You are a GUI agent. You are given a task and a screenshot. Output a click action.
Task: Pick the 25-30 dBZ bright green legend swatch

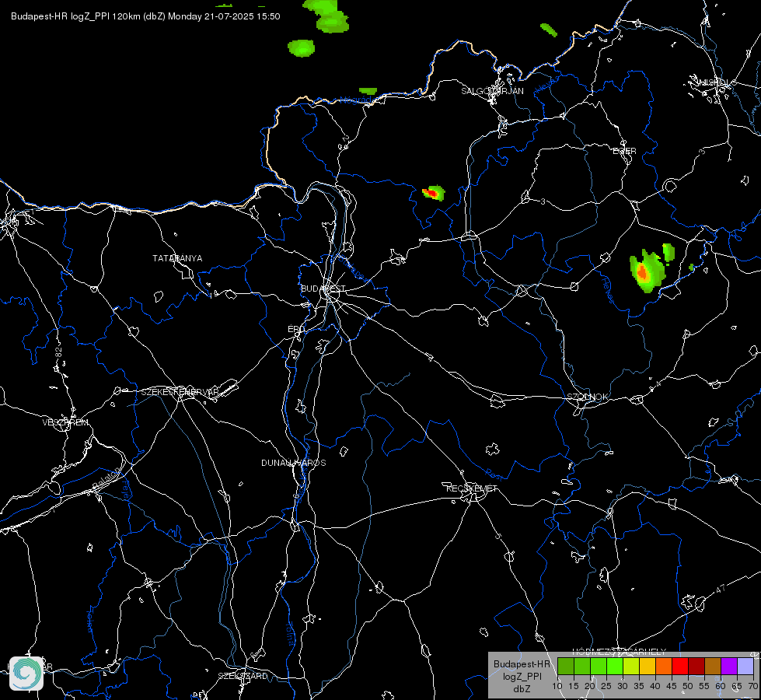[615, 667]
